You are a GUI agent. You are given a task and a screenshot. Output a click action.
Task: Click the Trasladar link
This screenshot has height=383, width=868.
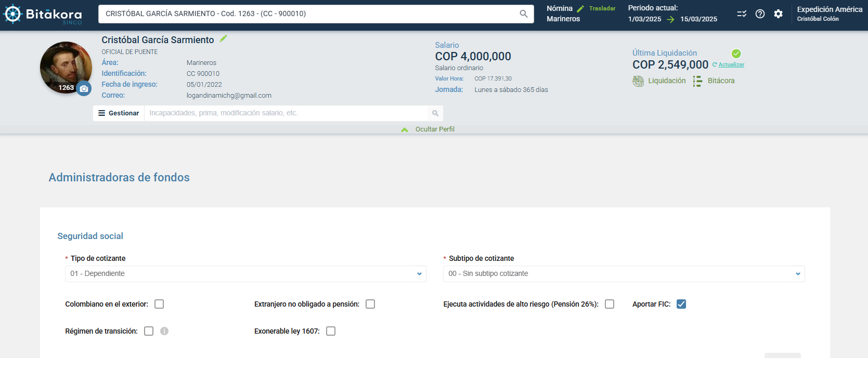(x=602, y=9)
